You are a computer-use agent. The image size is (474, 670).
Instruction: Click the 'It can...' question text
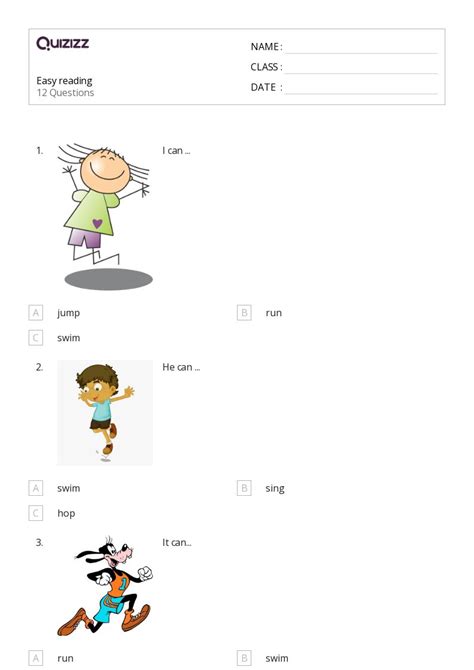(x=177, y=543)
